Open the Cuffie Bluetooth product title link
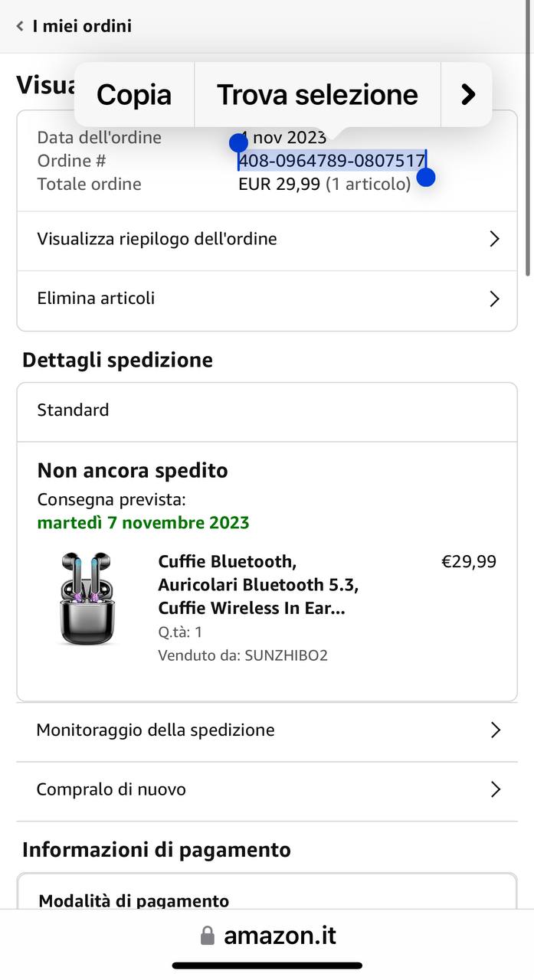This screenshot has width=534, height=980. (258, 585)
